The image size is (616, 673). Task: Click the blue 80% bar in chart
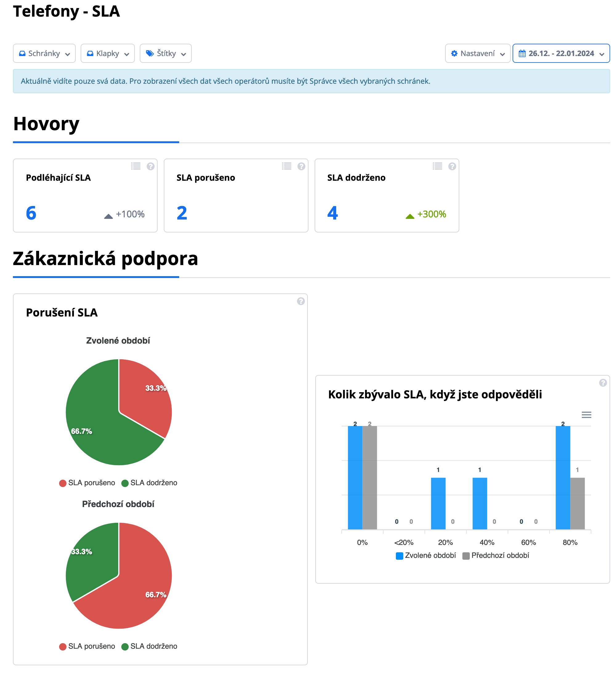(563, 478)
